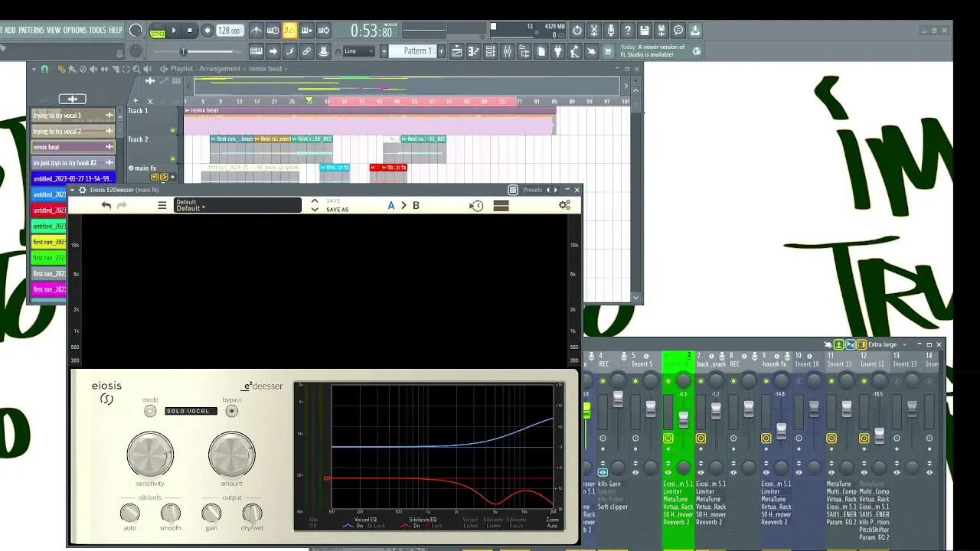Viewport: 980px width, 551px height.
Task: Open the E2Deesser settings gears icon
Action: (564, 205)
